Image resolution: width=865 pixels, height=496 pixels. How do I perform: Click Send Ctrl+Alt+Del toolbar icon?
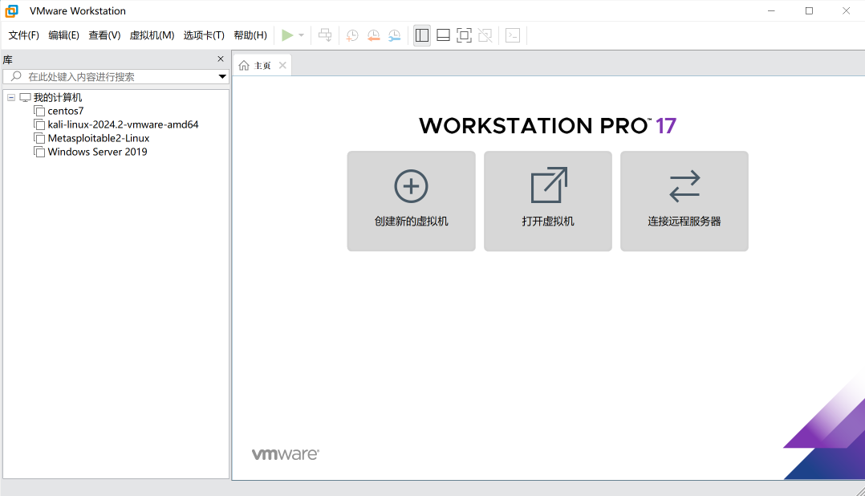[325, 35]
